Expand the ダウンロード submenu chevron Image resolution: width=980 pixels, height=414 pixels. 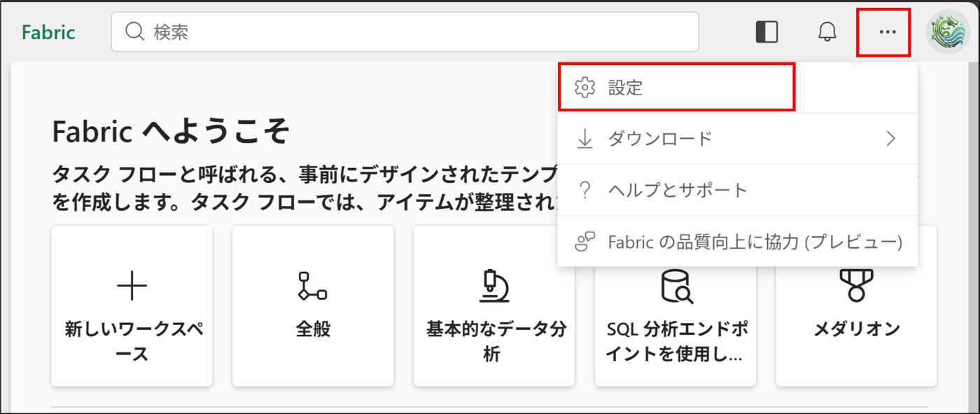tap(891, 139)
